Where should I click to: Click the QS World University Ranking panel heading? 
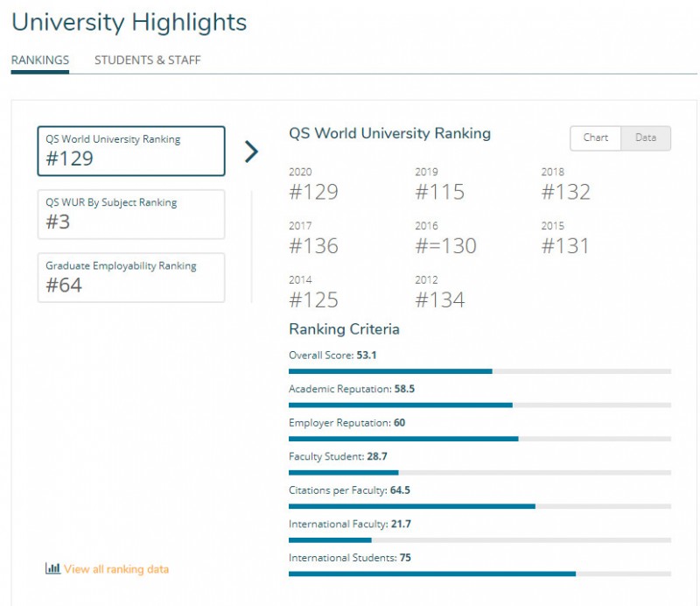pos(389,134)
